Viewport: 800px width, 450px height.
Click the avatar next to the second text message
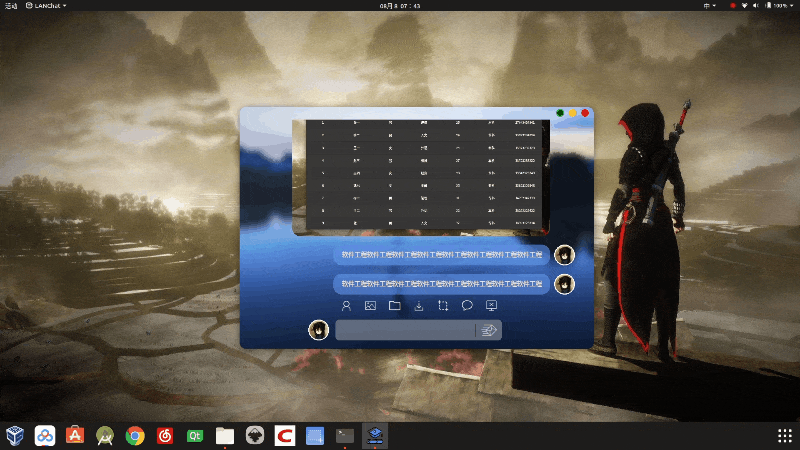564,284
